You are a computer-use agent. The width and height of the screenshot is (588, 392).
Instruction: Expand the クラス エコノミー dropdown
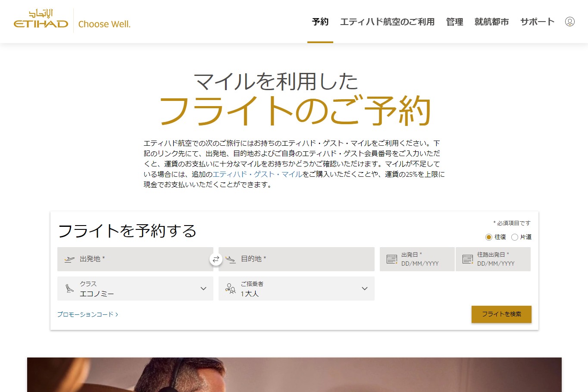click(135, 289)
